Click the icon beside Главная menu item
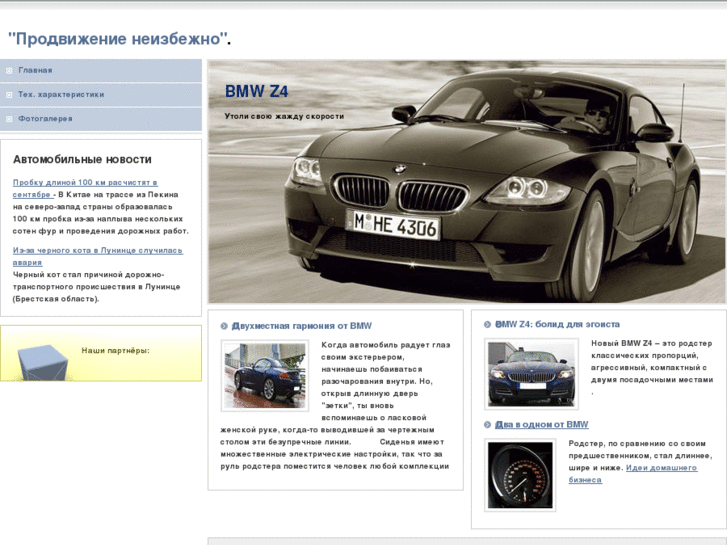727x545 pixels. point(9,71)
